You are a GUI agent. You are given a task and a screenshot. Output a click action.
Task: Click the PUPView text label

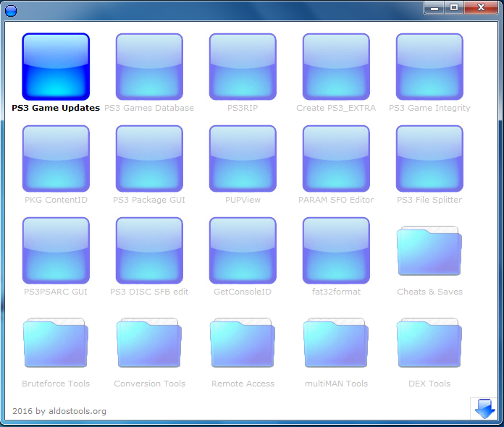click(x=243, y=200)
